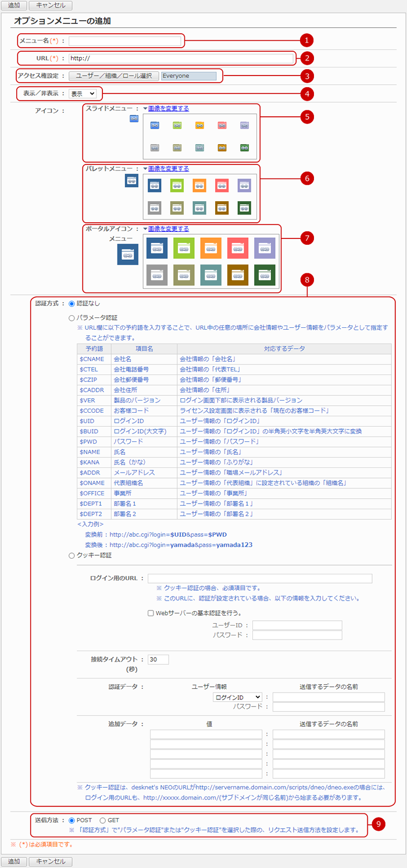Image resolution: width=407 pixels, height=868 pixels.
Task: Open ユーザー／組織／ロール選択 dialog
Action: pos(114,76)
